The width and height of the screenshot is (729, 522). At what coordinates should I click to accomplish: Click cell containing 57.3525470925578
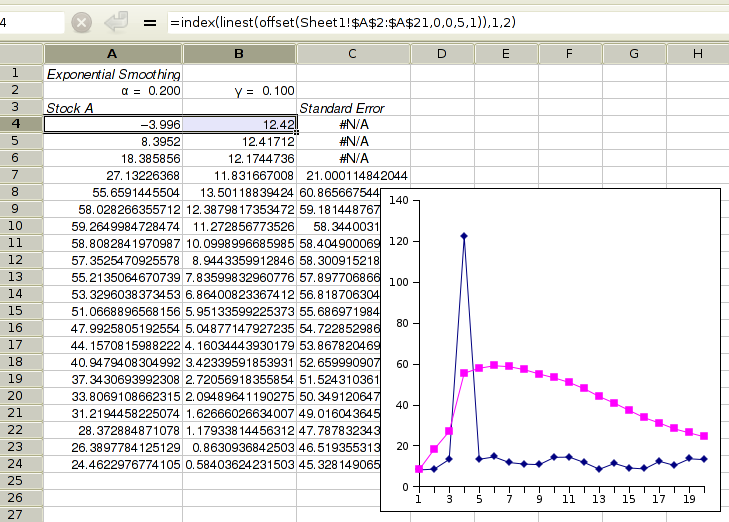click(113, 260)
